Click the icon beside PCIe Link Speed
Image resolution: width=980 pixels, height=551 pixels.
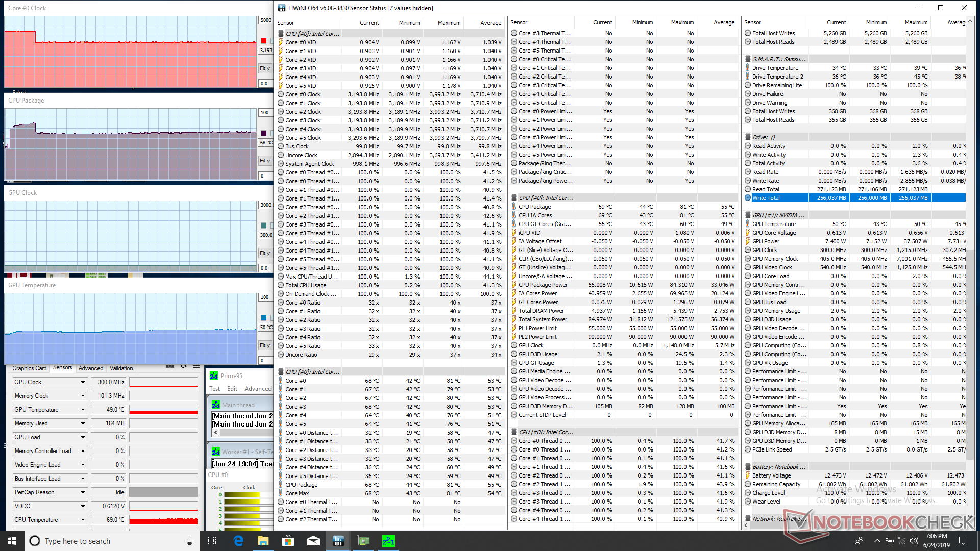(747, 449)
